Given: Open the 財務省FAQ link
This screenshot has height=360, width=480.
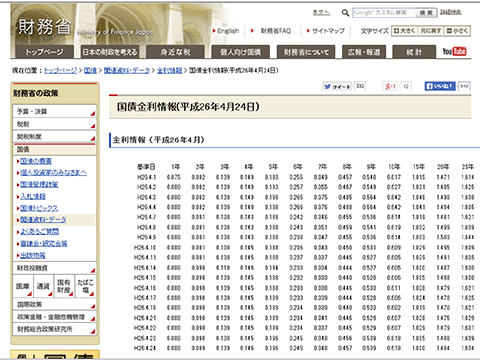Looking at the screenshot, I should click(x=276, y=31).
